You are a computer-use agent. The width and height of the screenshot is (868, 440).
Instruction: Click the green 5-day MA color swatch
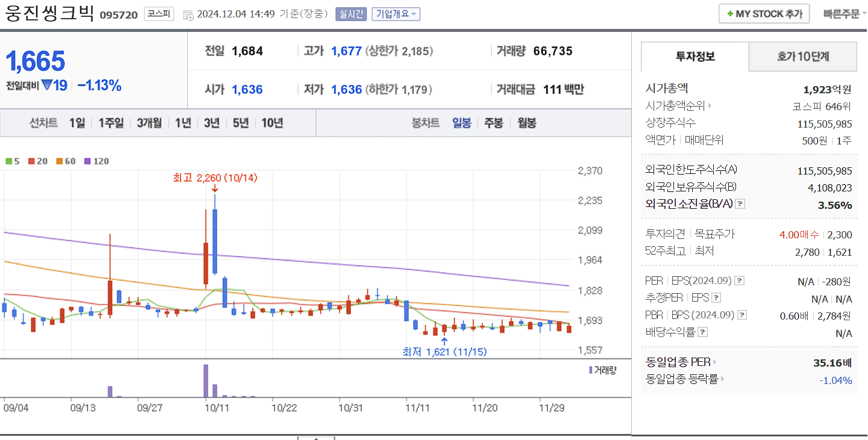7,161
